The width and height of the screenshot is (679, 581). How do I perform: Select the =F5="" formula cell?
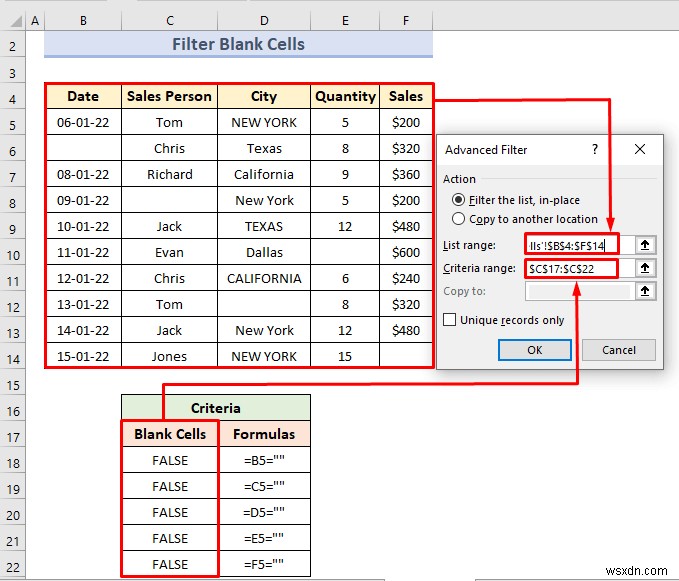point(264,564)
